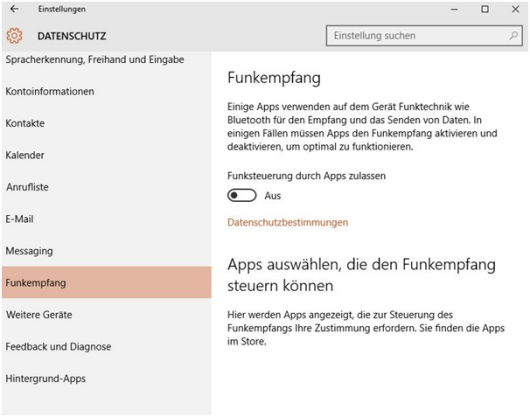Toggle 'Funksteuerung durch Apps zulassen' switch
The image size is (530, 417).
242,195
